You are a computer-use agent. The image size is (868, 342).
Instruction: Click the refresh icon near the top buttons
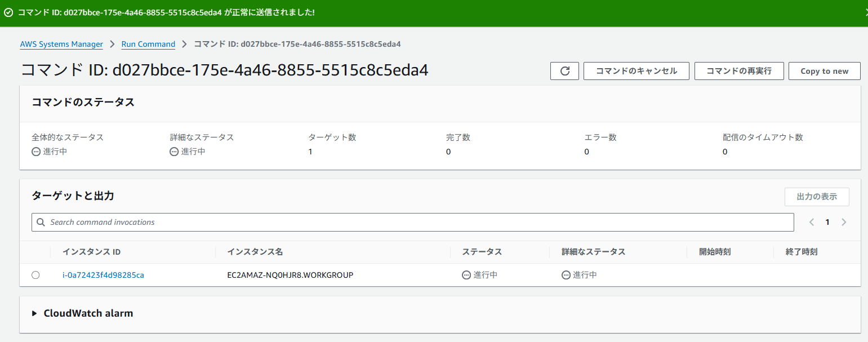(564, 70)
